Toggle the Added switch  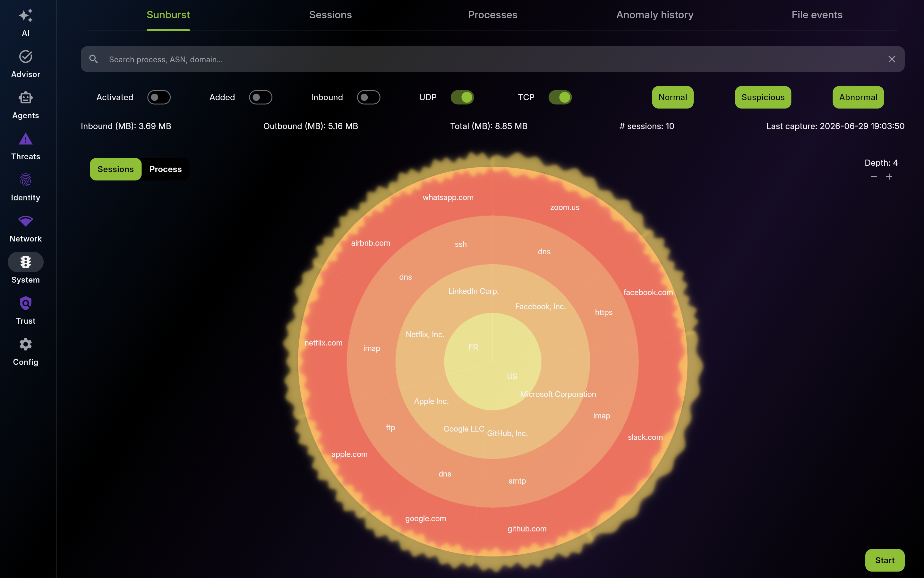point(261,98)
